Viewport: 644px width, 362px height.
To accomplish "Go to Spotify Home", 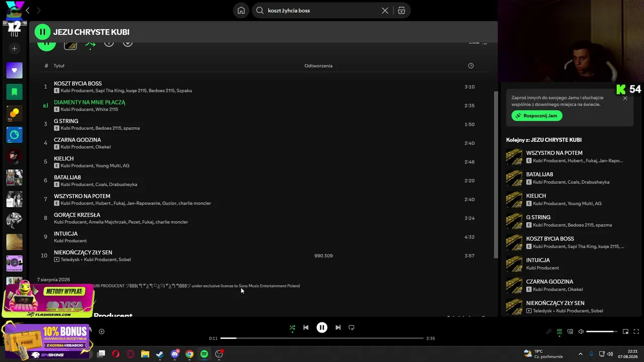I will [x=241, y=11].
